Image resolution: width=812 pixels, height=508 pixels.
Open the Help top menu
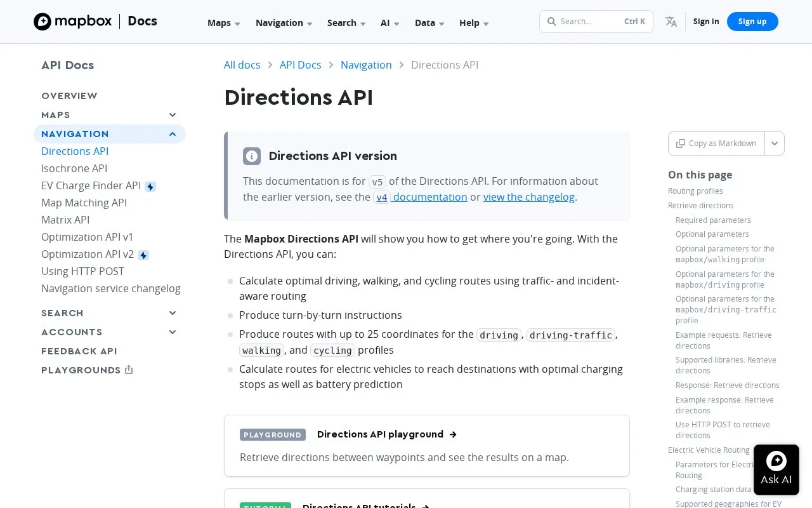[x=474, y=23]
